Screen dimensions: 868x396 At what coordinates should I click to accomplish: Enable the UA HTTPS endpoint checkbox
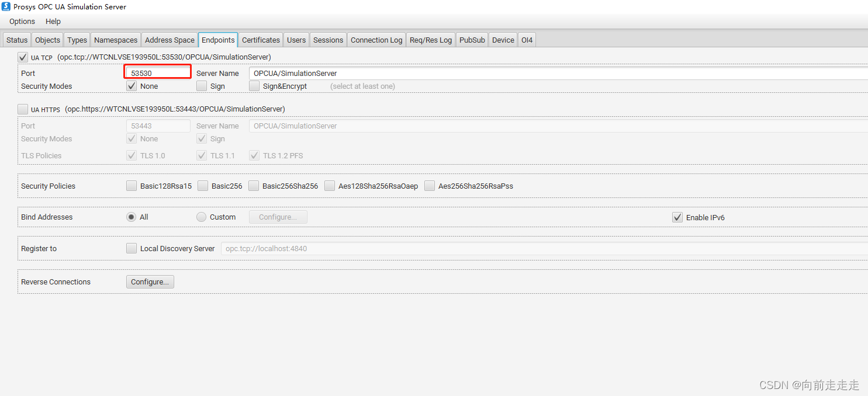pyautogui.click(x=23, y=109)
